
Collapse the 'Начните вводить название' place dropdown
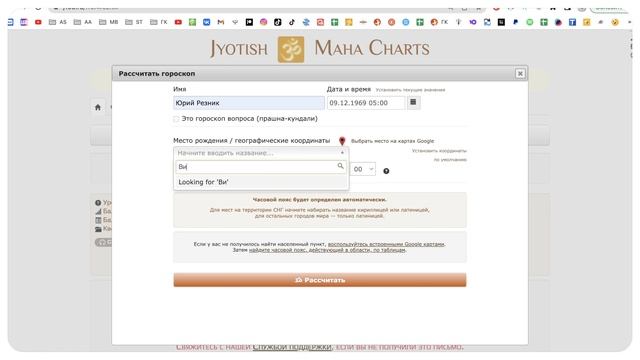[x=261, y=153]
